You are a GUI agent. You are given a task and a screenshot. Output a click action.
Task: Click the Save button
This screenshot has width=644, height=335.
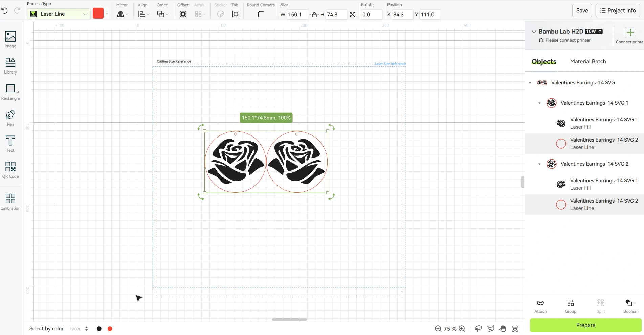(x=582, y=11)
